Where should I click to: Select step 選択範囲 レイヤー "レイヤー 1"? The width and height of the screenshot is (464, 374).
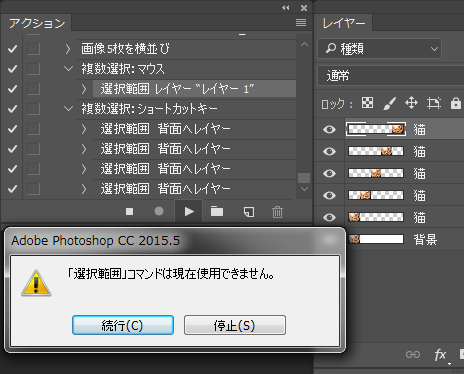click(194, 89)
